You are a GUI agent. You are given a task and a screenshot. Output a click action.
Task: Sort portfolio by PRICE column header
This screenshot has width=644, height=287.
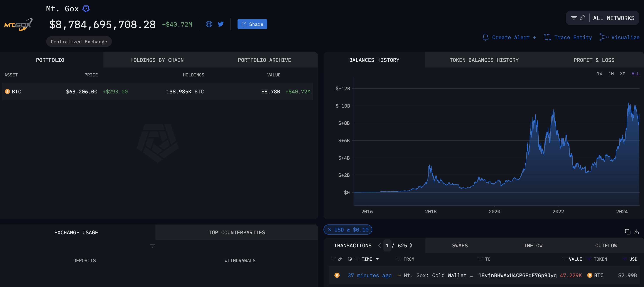click(91, 75)
